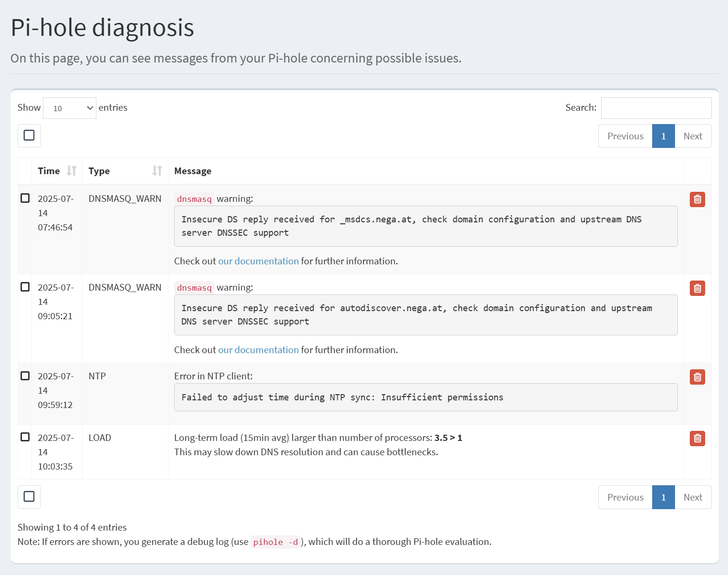This screenshot has width=728, height=575.
Task: Sort messages by Type column arrows
Action: 157,171
